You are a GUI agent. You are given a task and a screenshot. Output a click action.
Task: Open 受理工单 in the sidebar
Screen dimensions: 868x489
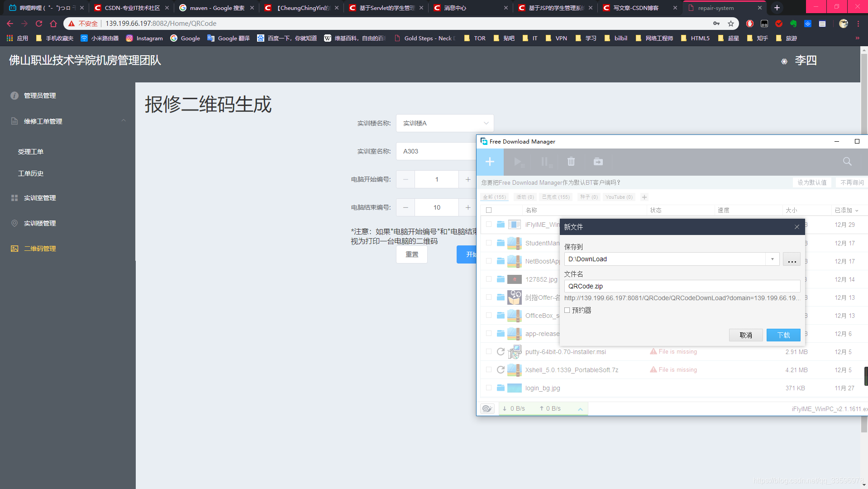[x=31, y=151]
